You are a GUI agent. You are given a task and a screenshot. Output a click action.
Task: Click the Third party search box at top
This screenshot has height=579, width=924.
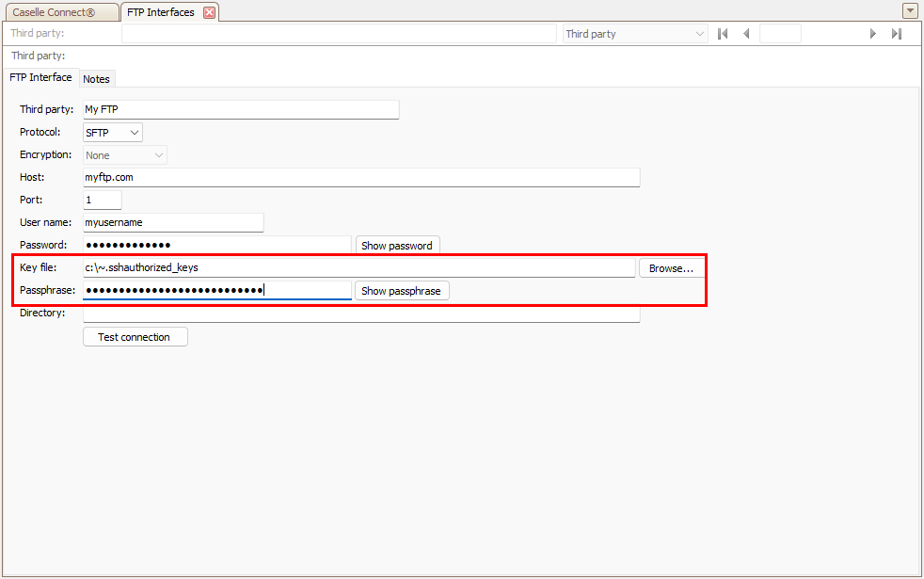(339, 34)
